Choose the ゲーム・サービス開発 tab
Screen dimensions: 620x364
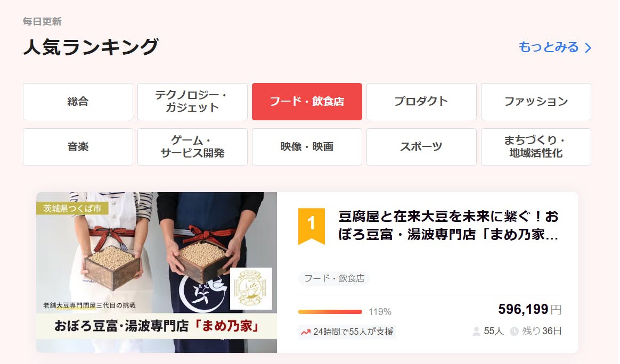tap(192, 147)
